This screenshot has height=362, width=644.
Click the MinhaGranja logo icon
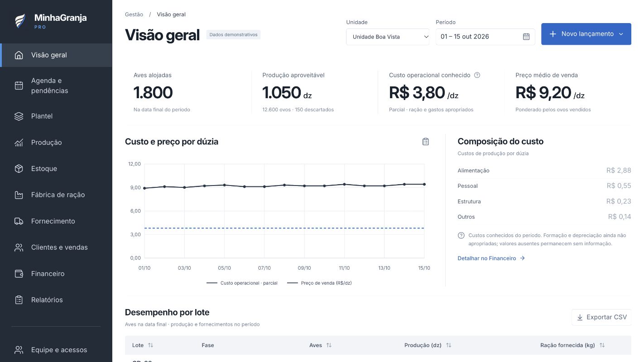[x=20, y=21]
